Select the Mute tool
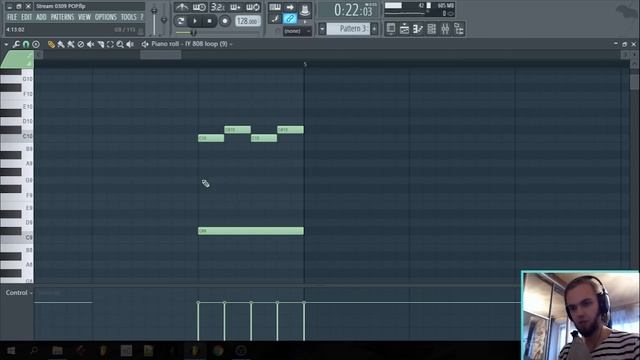Viewport: 640px width, 360px height. (x=91, y=44)
